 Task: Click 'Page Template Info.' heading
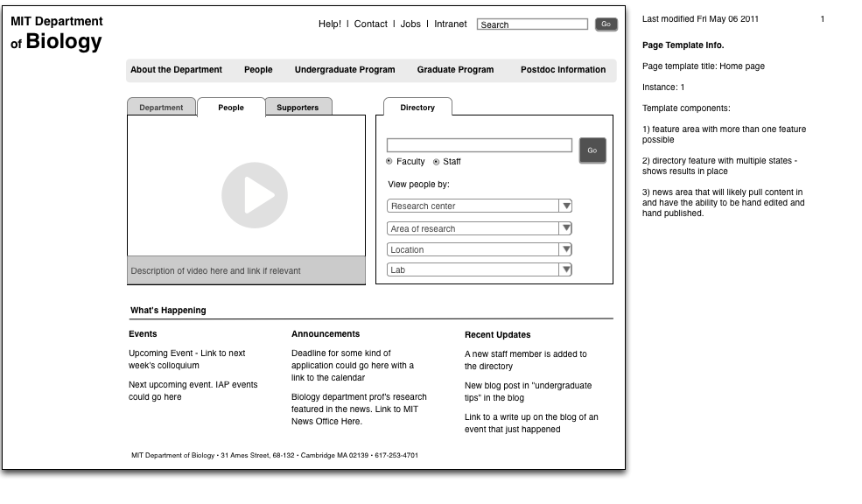tap(683, 45)
